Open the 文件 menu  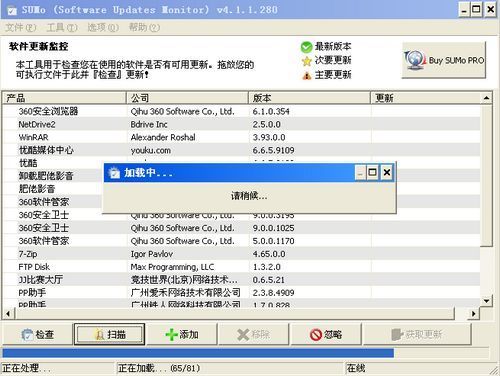click(x=20, y=27)
